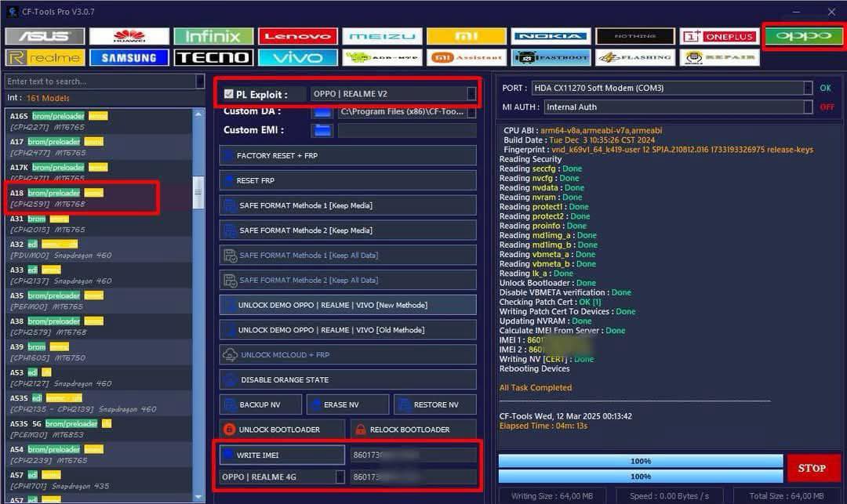Open the Tecno brand section
This screenshot has width=847, height=504.
coord(213,57)
